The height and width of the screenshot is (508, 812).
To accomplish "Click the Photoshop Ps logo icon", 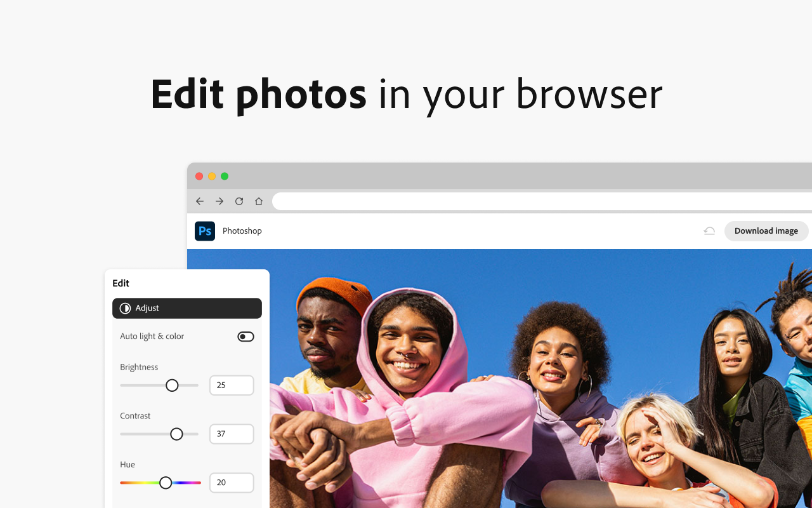I will [x=204, y=231].
